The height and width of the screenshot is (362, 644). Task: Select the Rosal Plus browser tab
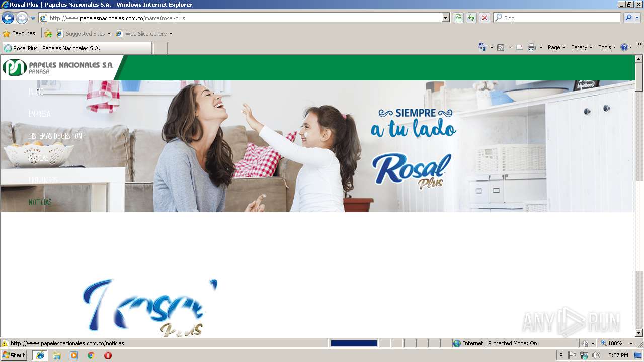pos(76,48)
